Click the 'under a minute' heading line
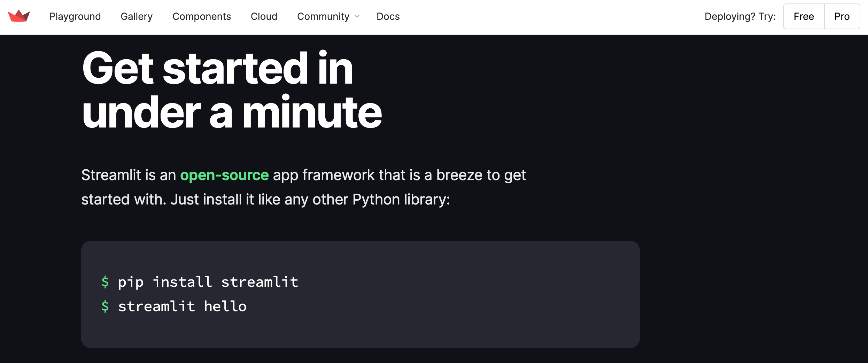 [x=232, y=113]
